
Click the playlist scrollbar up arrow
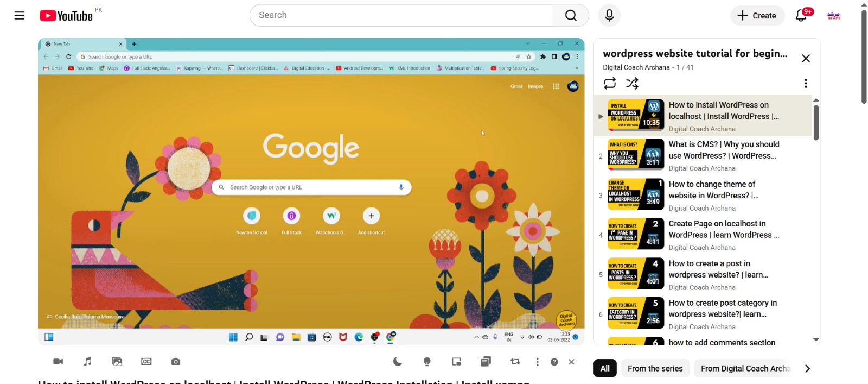[816, 100]
